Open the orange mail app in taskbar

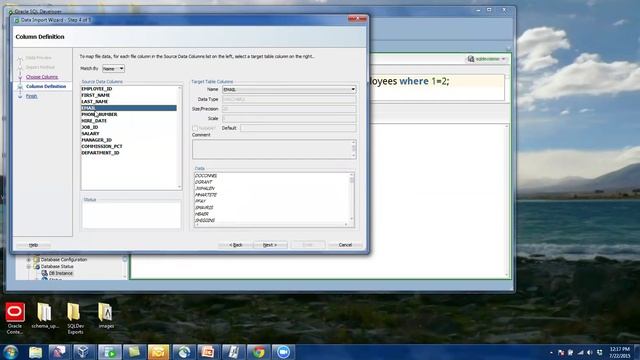(158, 352)
